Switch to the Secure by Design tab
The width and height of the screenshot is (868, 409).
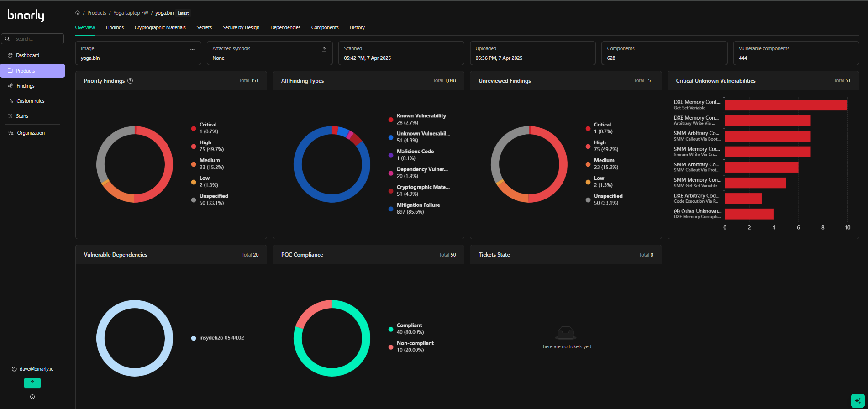241,27
